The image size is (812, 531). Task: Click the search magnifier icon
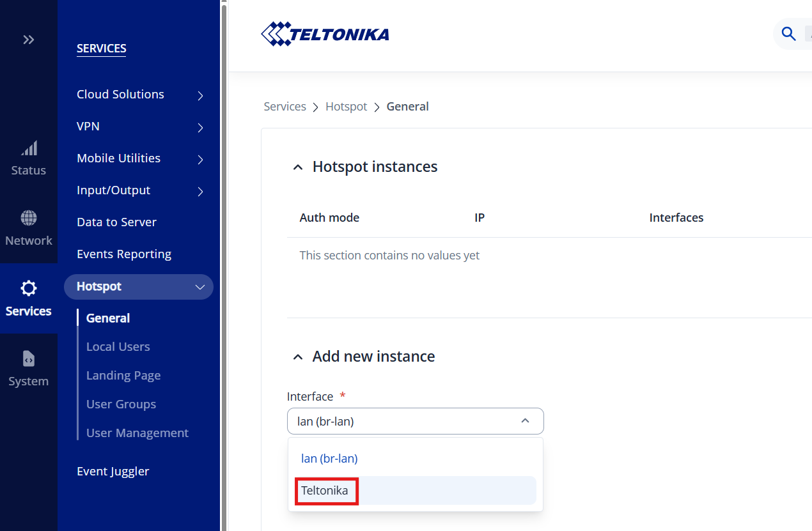(788, 34)
